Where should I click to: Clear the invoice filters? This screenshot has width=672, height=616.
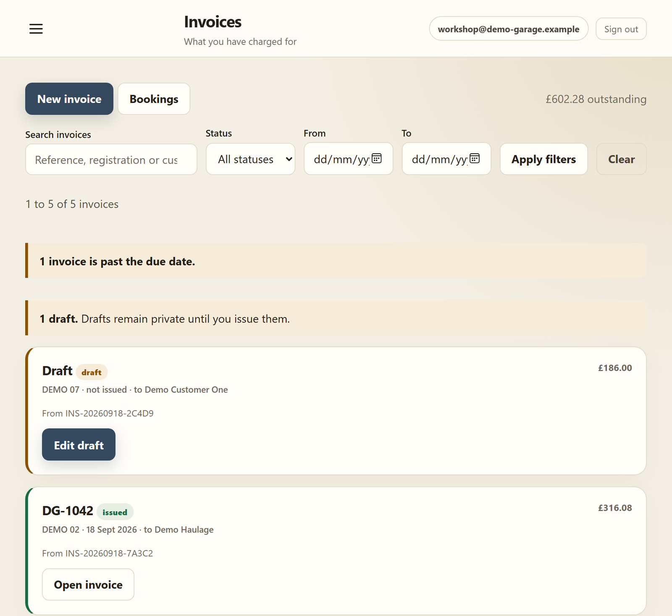(x=621, y=159)
